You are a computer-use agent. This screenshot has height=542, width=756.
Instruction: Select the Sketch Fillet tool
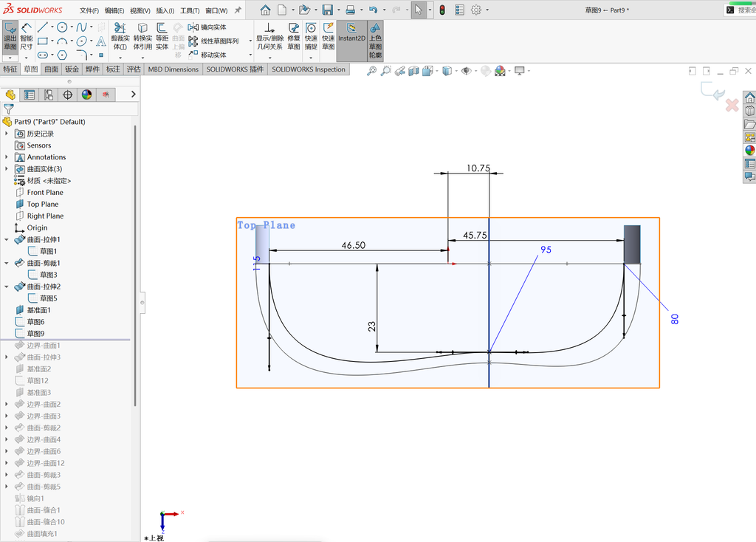pos(81,55)
